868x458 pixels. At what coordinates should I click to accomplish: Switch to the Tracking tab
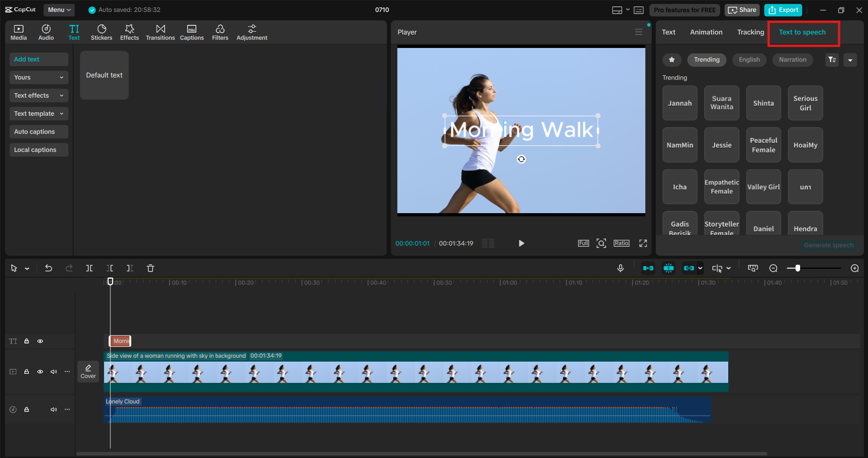coord(750,32)
